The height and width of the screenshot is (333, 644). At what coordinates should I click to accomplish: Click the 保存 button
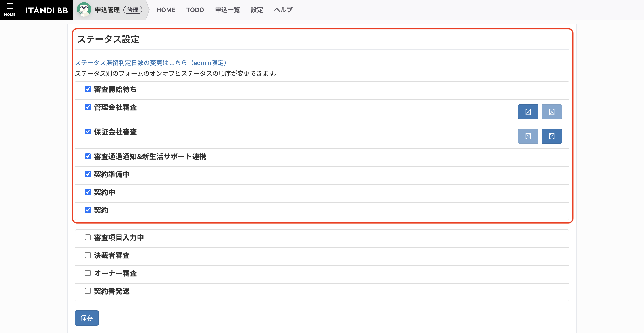pyautogui.click(x=87, y=318)
